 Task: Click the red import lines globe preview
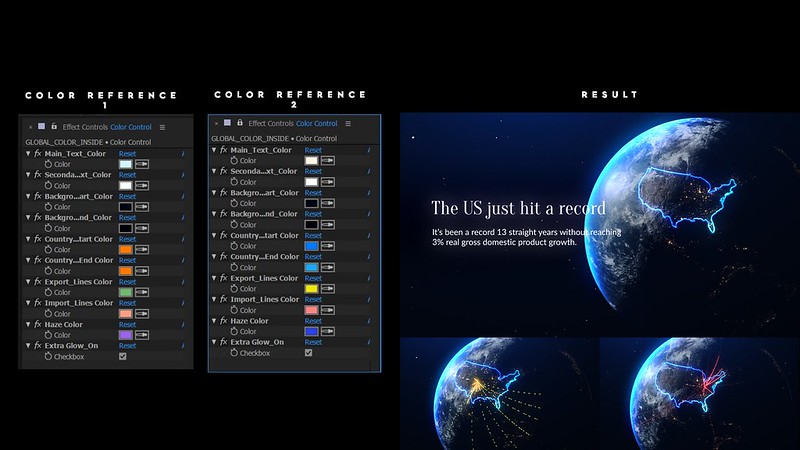[x=700, y=393]
